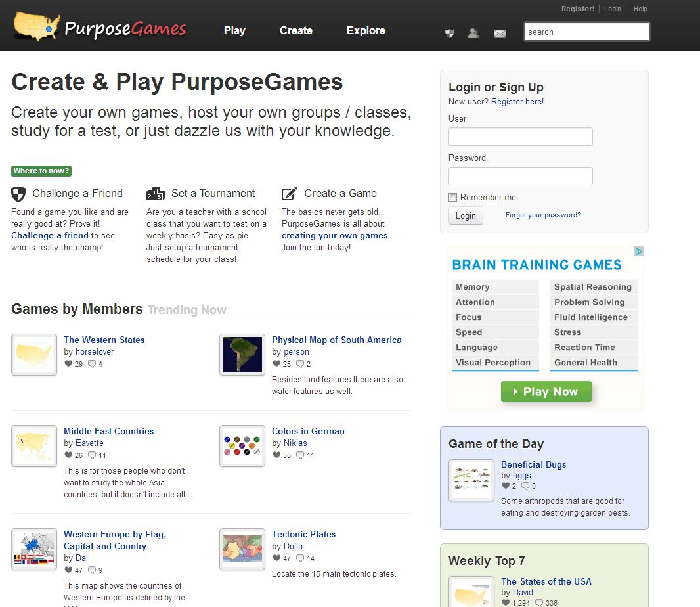Click the comment icon for Tectonic Plates
Image resolution: width=700 pixels, height=607 pixels.
[300, 558]
